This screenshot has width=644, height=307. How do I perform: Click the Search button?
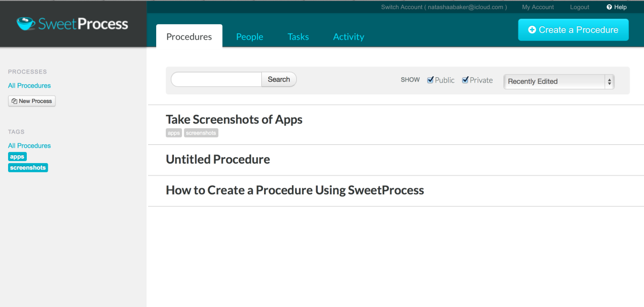279,79
